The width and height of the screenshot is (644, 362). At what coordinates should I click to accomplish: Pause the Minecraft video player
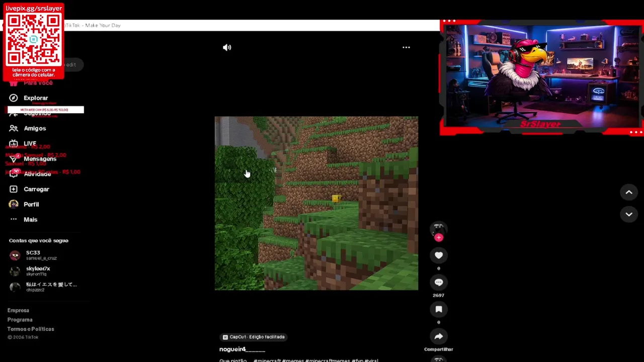316,203
